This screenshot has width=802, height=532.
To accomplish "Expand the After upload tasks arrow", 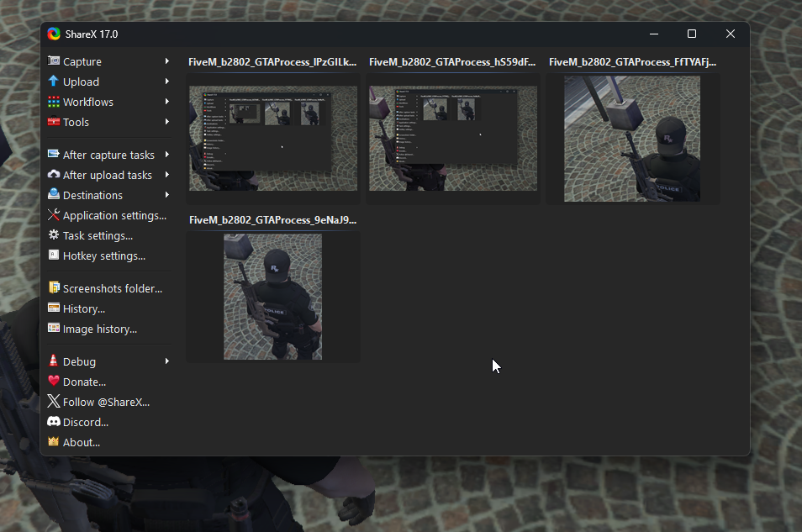I will [166, 175].
